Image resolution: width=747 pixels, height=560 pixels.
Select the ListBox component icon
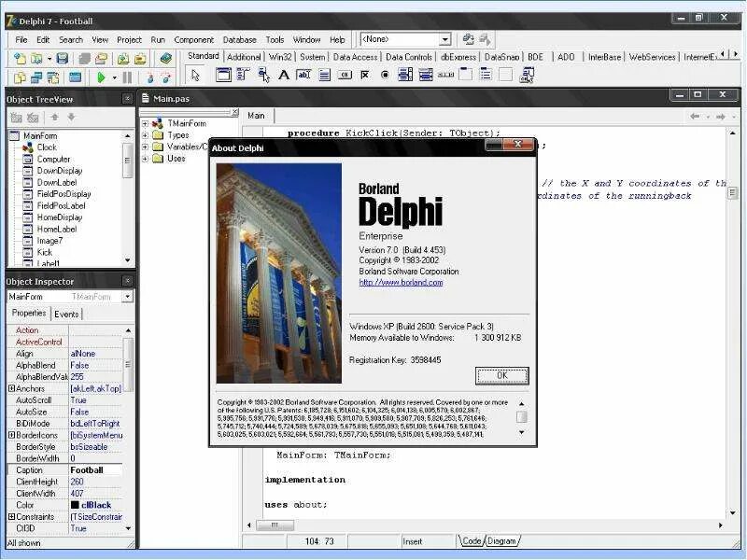pos(405,75)
